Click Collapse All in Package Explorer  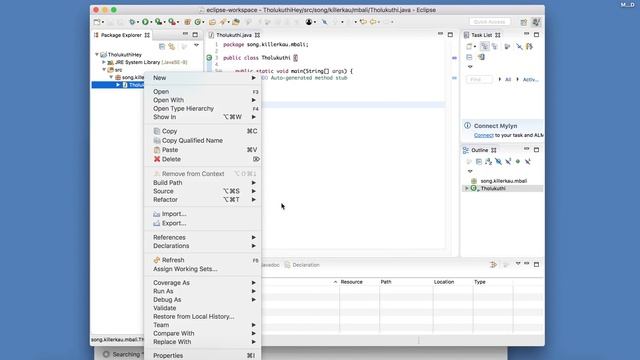tap(162, 47)
